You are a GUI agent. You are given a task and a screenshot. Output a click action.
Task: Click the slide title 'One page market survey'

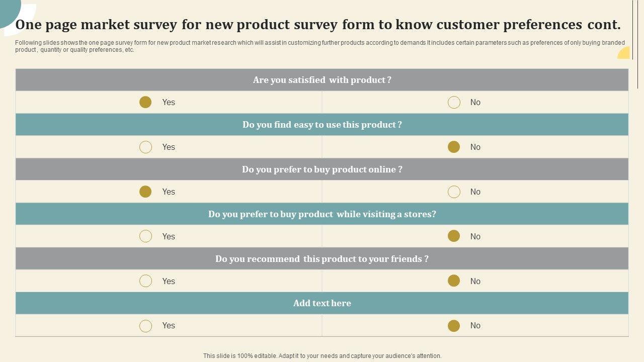click(318, 25)
